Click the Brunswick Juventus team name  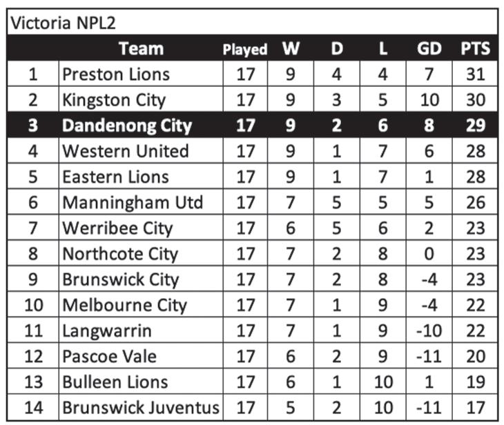point(141,408)
